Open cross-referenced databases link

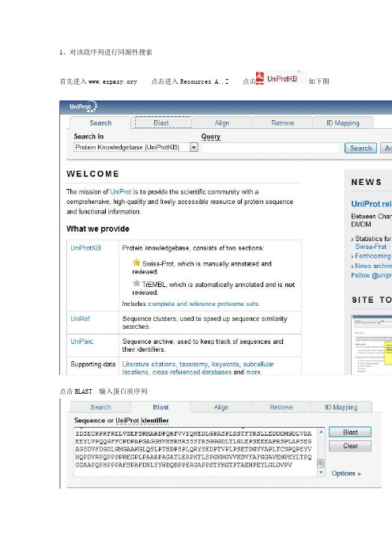(192, 372)
